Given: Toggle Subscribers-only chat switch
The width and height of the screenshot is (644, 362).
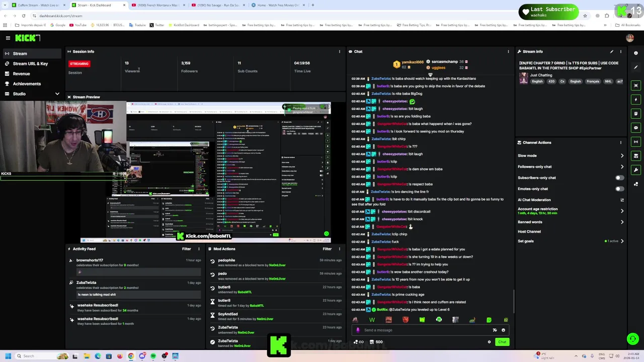Looking at the screenshot, I should [x=619, y=177].
